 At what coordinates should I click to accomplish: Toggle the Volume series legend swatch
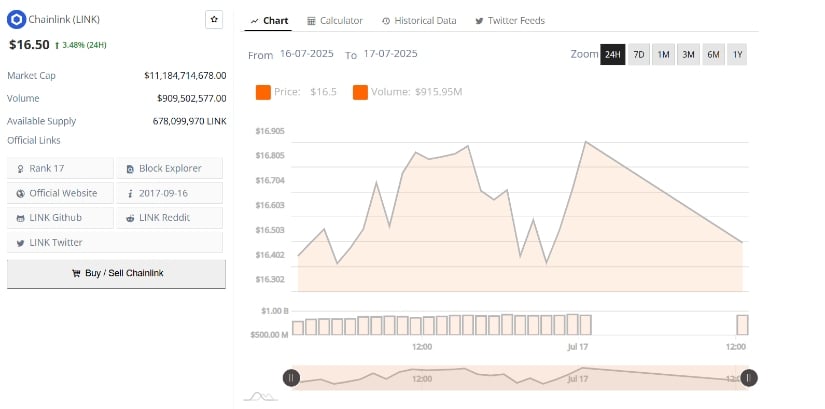click(x=360, y=92)
